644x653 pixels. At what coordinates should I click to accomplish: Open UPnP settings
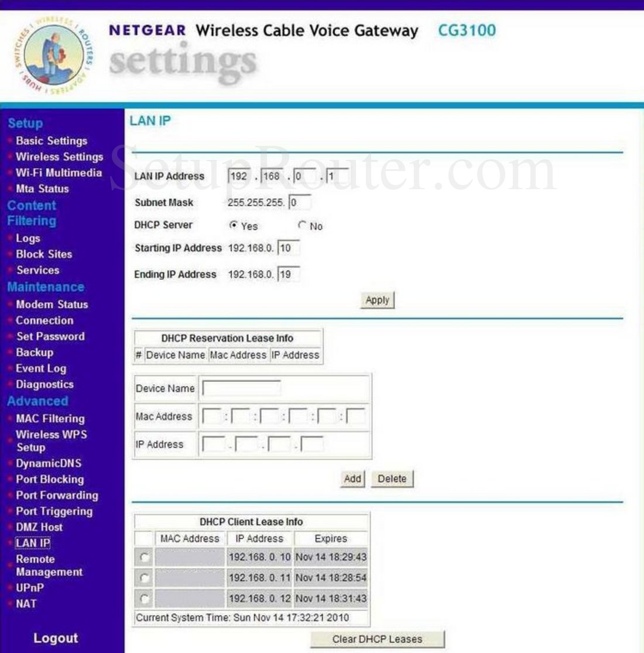point(29,587)
